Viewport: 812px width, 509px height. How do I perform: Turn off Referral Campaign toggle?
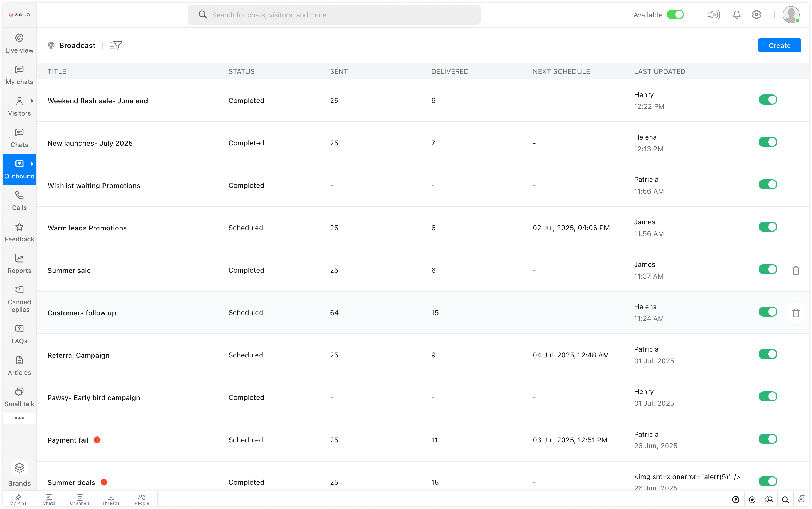tap(768, 354)
